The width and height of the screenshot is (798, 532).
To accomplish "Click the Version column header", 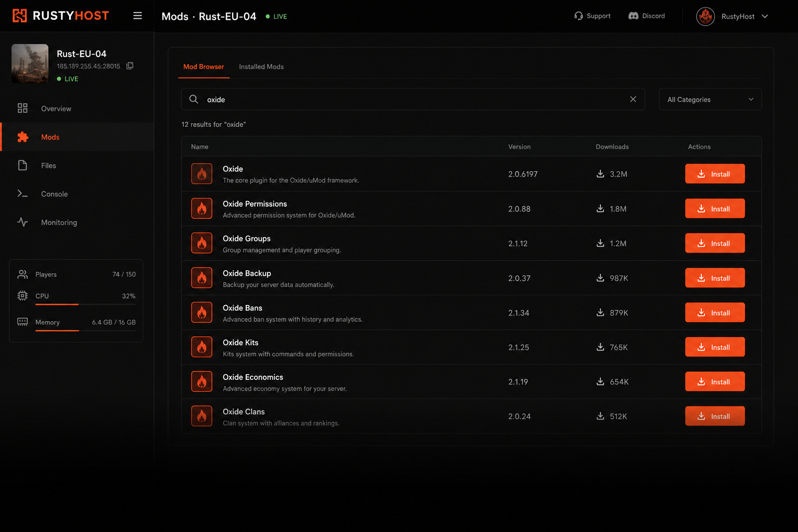I will point(520,147).
